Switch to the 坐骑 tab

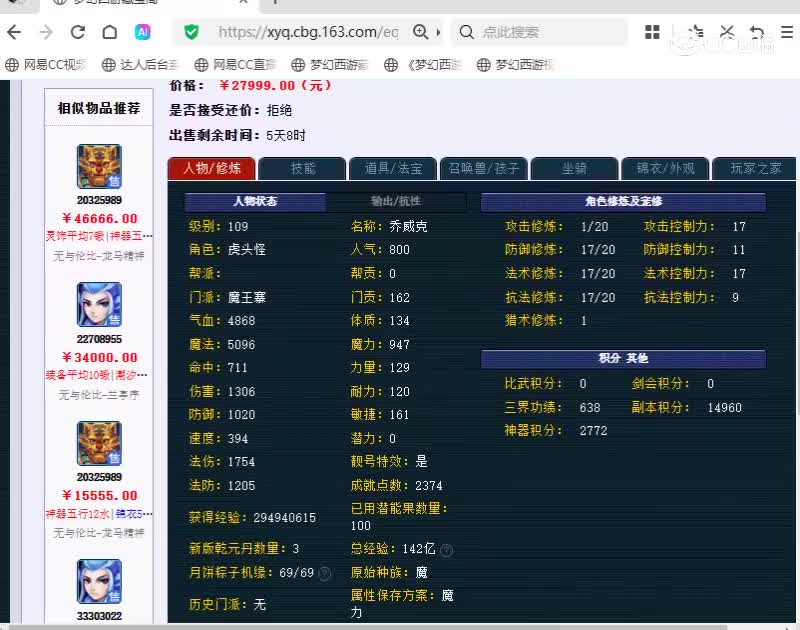pyautogui.click(x=574, y=168)
